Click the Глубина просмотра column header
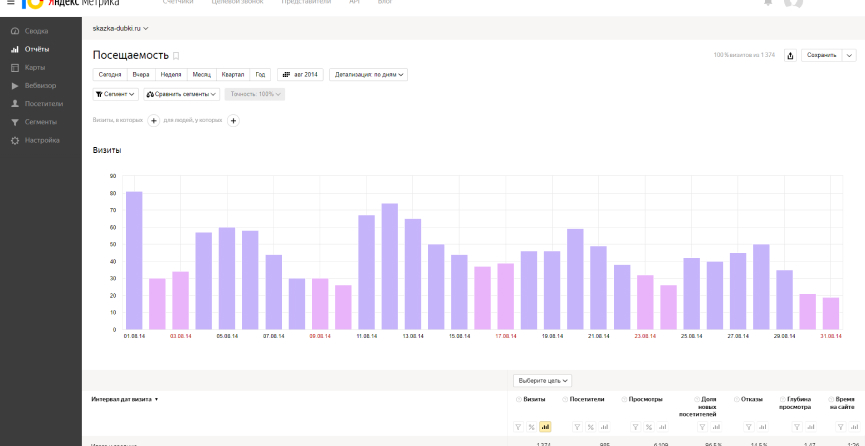This screenshot has height=446, width=865. coord(795,403)
